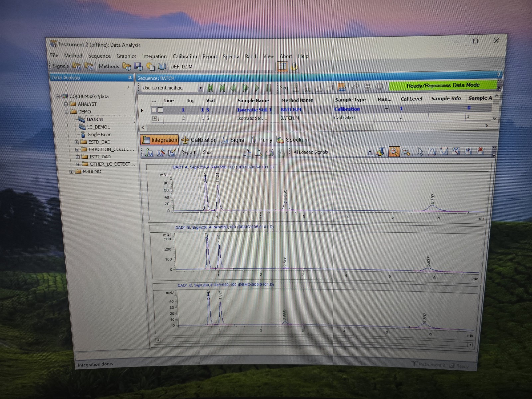Expand the MSDEMO folder node
This screenshot has height=399, width=532.
(x=71, y=172)
